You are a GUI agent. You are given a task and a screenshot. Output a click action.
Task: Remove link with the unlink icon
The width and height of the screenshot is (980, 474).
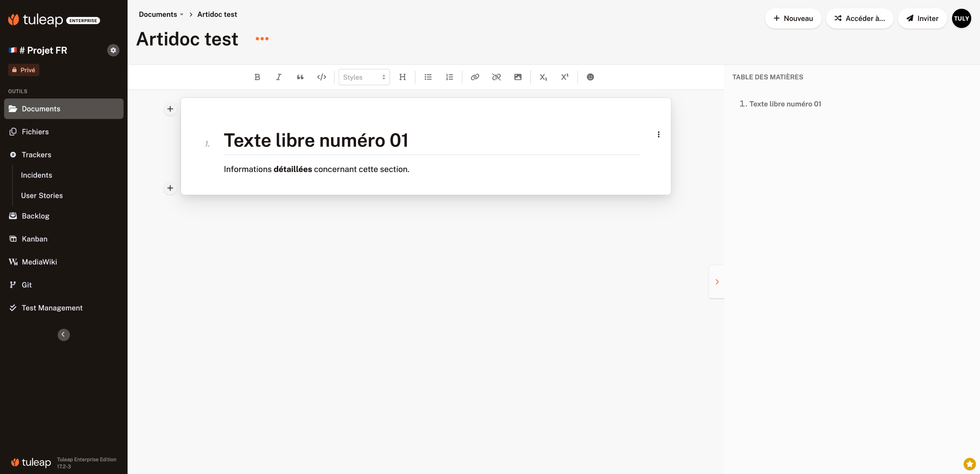(x=497, y=77)
